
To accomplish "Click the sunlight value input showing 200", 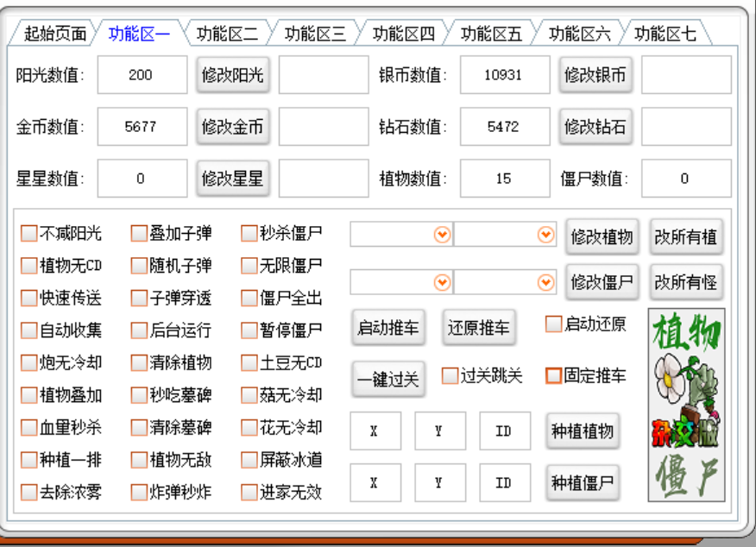I will click(142, 75).
